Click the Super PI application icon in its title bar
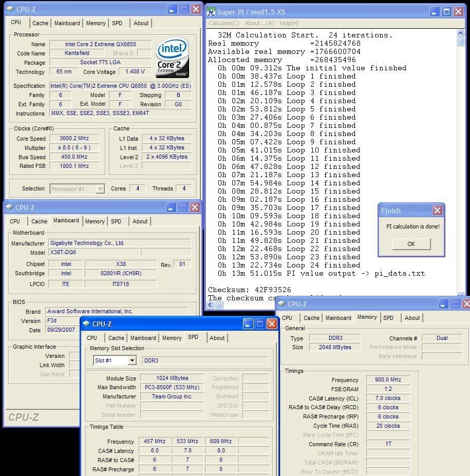 pos(211,11)
